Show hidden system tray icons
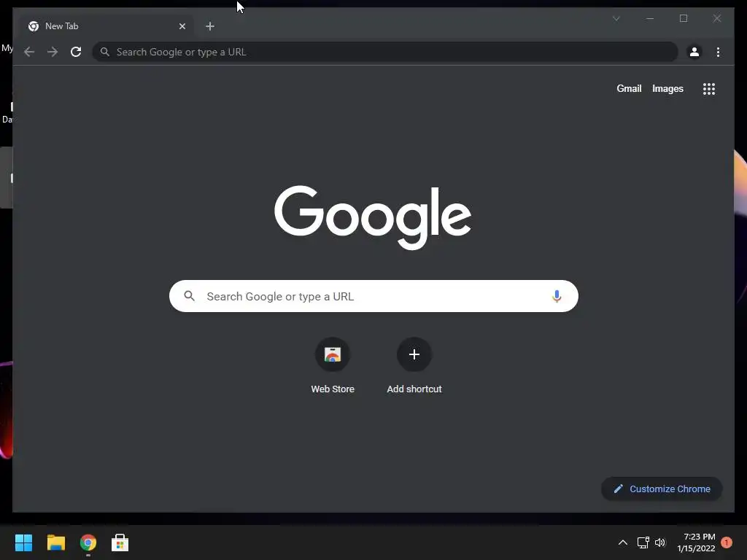Image resolution: width=747 pixels, height=560 pixels. [623, 542]
